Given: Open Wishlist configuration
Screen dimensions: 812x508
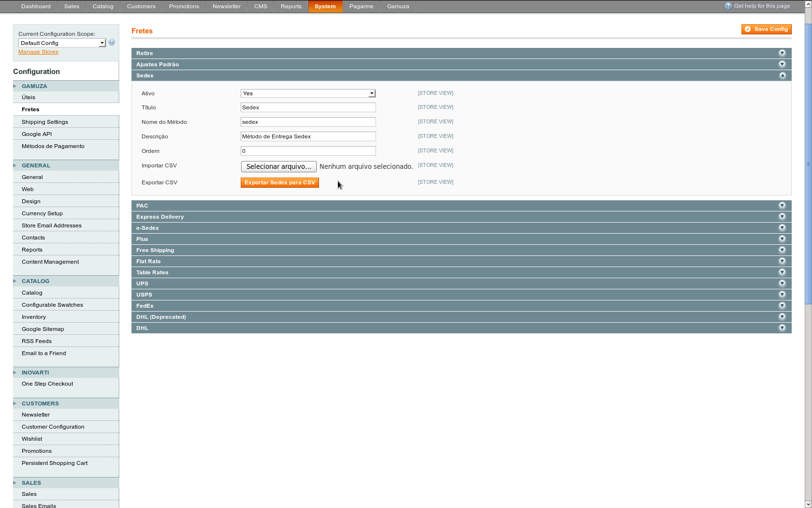Looking at the screenshot, I should 66,439.
